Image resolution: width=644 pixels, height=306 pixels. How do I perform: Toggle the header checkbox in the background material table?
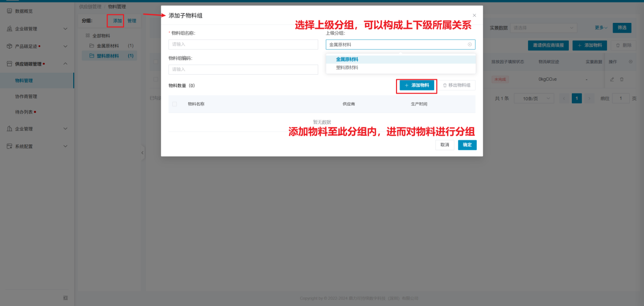(156, 62)
